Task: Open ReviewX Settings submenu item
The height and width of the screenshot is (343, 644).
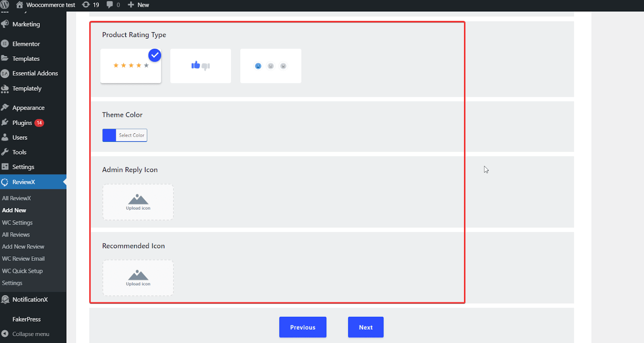Action: 12,283
